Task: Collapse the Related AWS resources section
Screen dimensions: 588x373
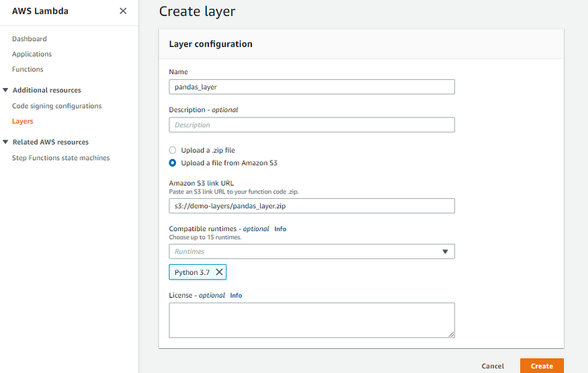Action: [5, 142]
